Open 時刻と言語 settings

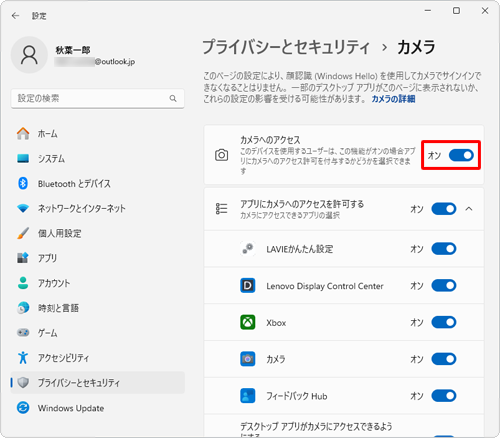(x=98, y=308)
